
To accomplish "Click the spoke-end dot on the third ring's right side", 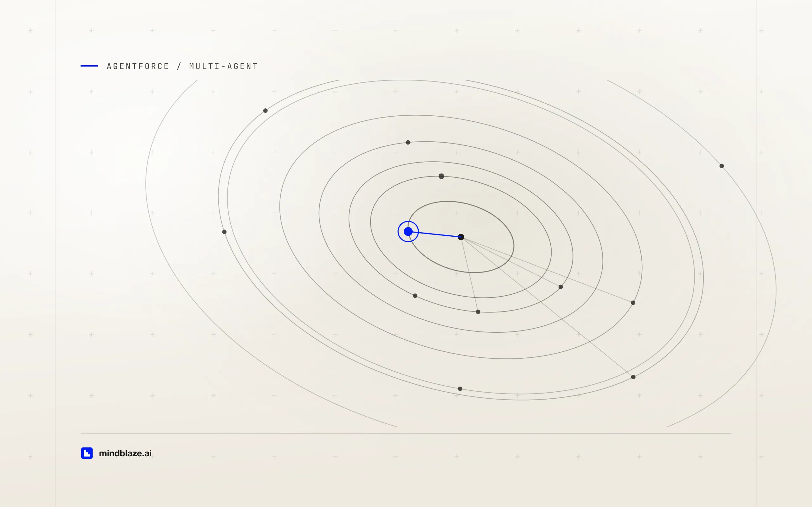I will (561, 287).
